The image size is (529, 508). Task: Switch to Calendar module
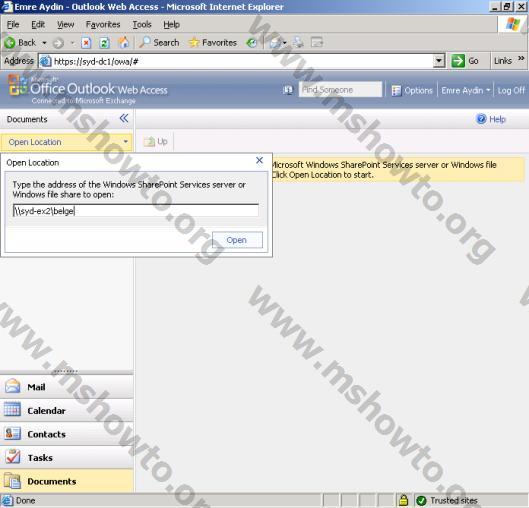pos(66,411)
